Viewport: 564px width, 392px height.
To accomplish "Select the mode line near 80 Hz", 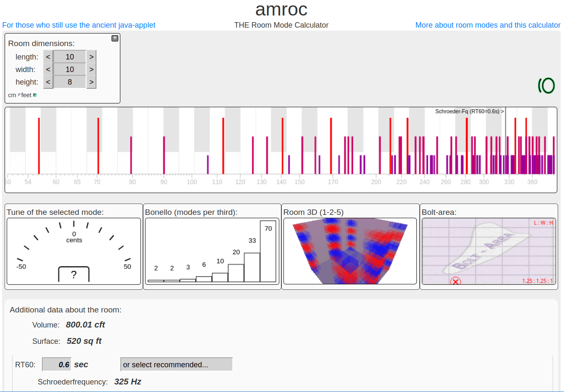I will click(131, 155).
